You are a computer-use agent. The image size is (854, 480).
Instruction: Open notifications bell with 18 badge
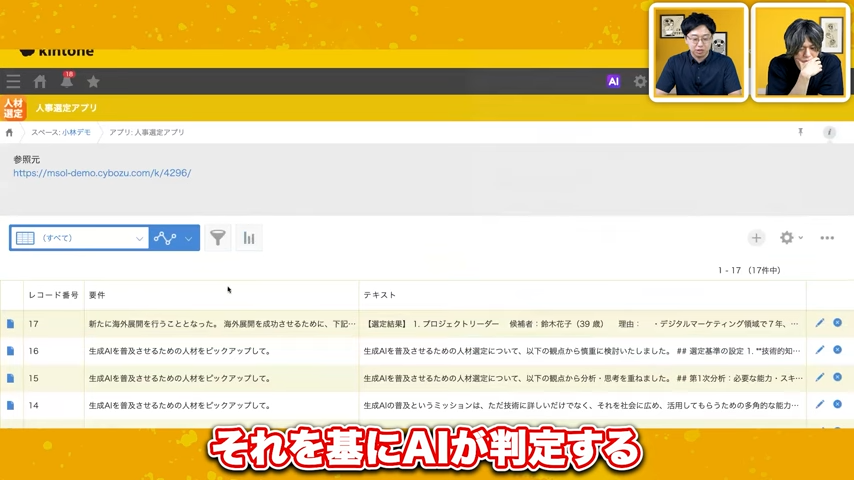(67, 81)
